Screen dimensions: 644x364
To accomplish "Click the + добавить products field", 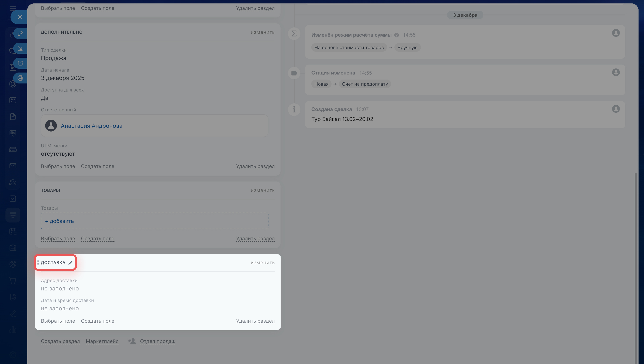I will pyautogui.click(x=60, y=221).
